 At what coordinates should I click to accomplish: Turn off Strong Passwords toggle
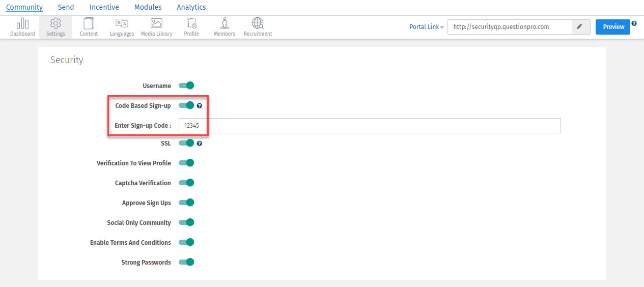(x=187, y=262)
